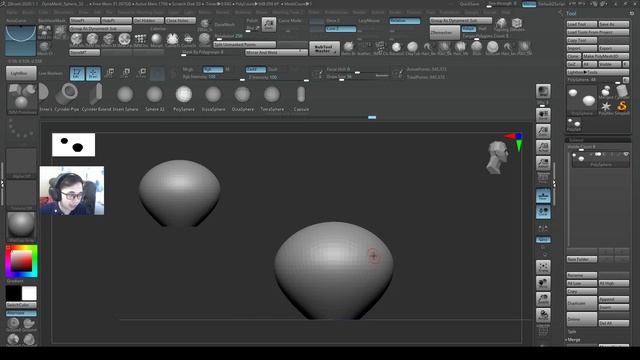The width and height of the screenshot is (640, 360).
Task: Click the AAHalf icon
Action: (543, 163)
